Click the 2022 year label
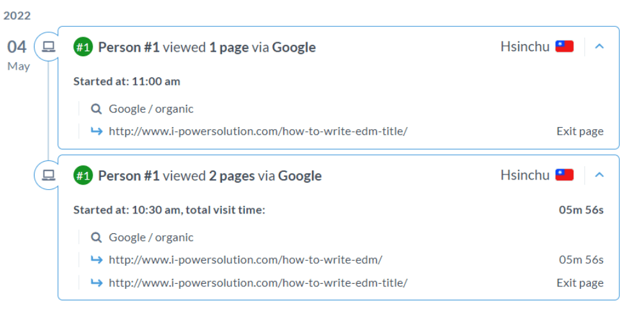This screenshot has height=310, width=644. [x=17, y=15]
